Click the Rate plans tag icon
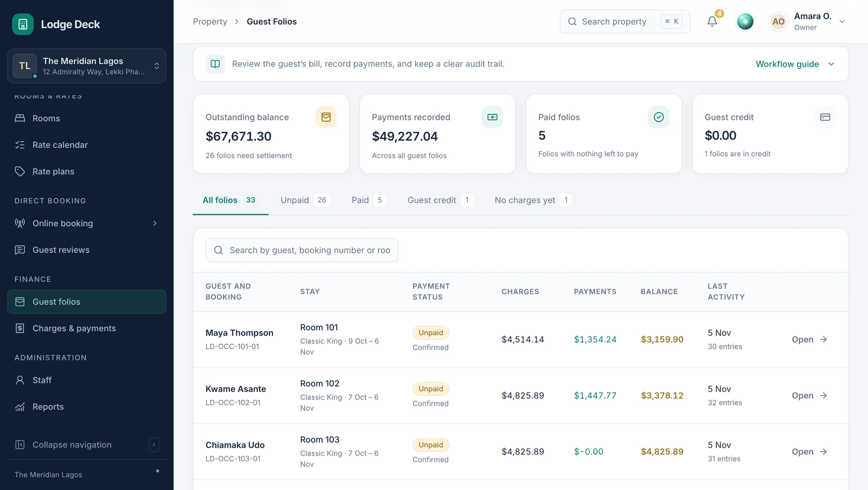The image size is (868, 490). 20,171
